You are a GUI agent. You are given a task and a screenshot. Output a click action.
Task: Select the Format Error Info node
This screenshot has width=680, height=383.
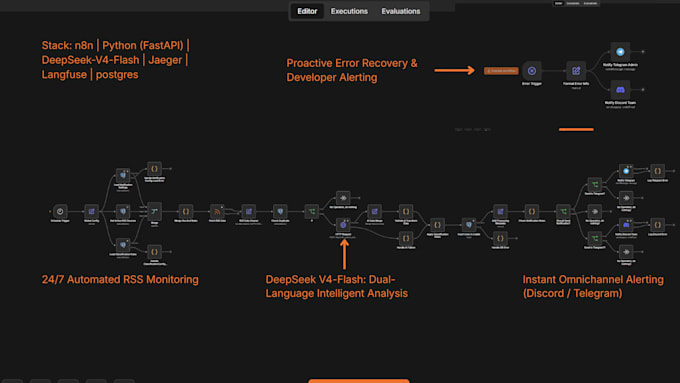576,71
